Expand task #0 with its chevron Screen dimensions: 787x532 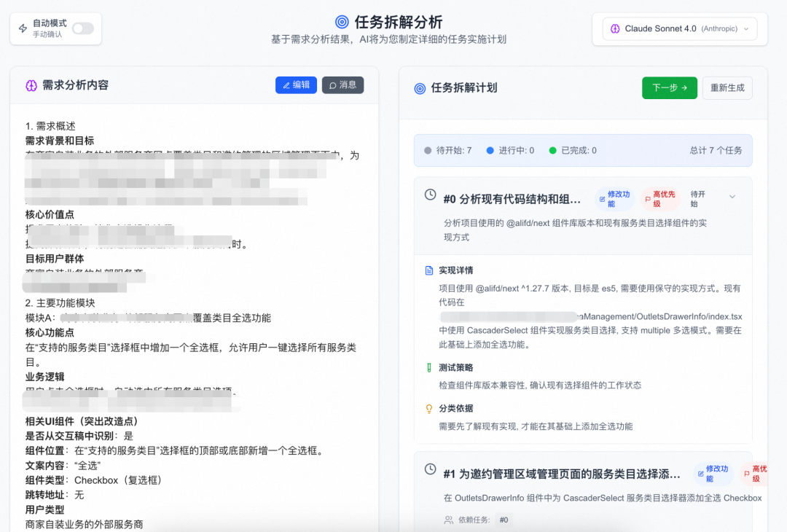point(732,196)
